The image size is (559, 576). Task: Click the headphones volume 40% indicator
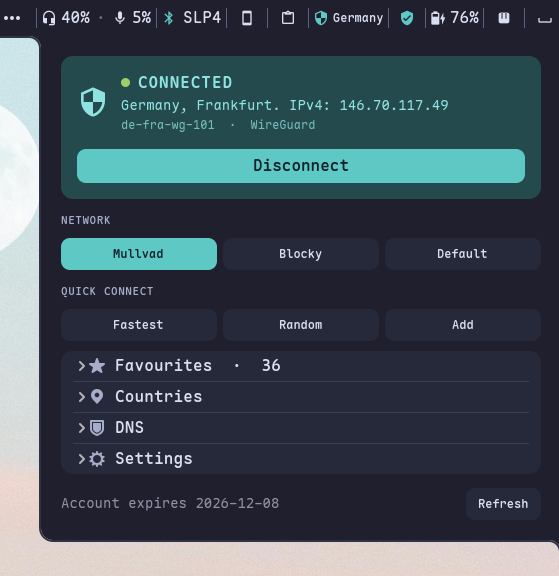66,18
